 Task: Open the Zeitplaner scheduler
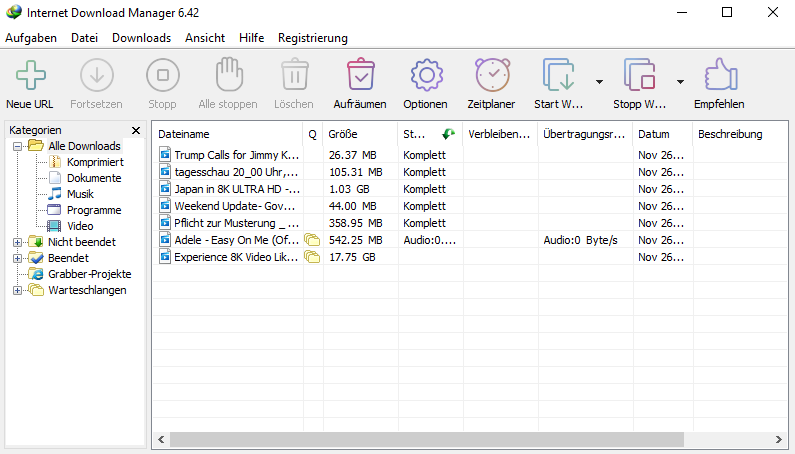click(x=491, y=76)
